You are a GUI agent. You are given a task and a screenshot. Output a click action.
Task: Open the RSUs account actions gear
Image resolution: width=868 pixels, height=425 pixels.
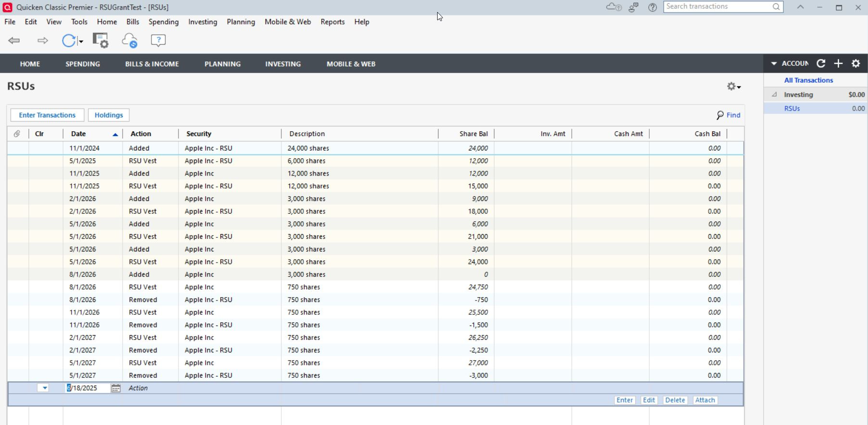pyautogui.click(x=733, y=87)
